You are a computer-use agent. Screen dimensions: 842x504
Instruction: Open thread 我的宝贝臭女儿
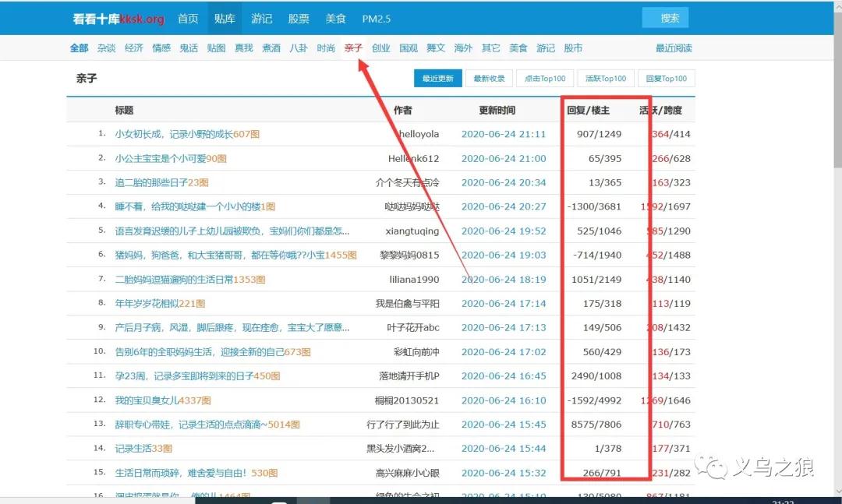(x=147, y=400)
